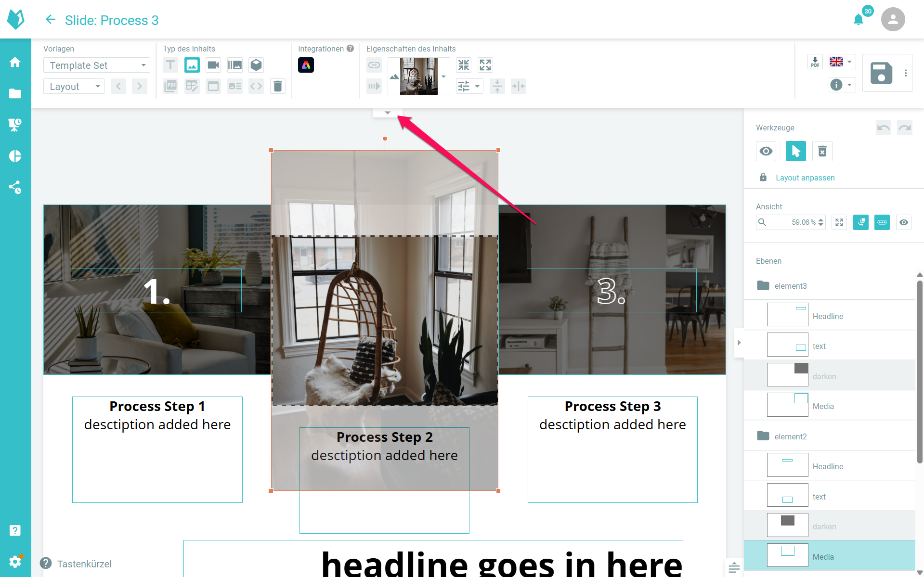Select the text content type icon

tap(170, 65)
